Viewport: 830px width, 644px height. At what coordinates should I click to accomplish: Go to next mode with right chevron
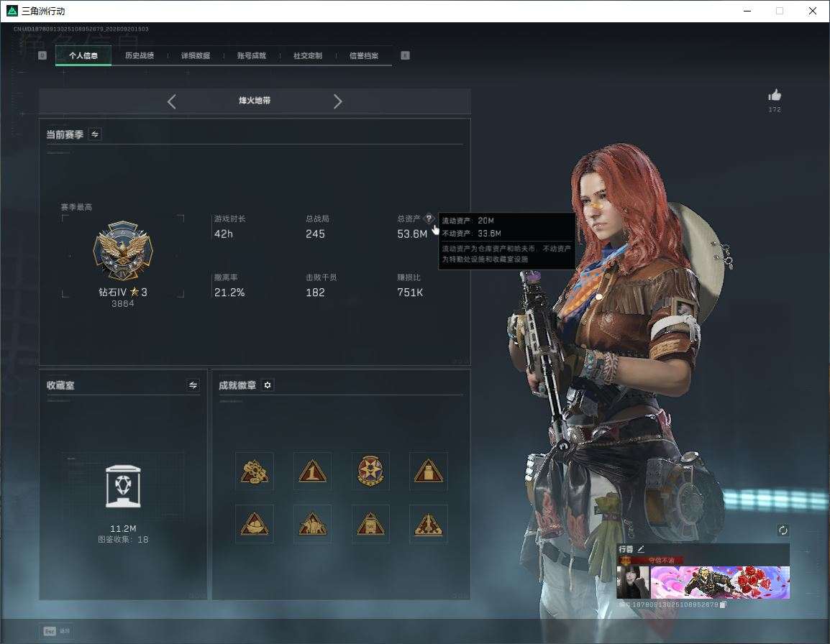coord(338,101)
